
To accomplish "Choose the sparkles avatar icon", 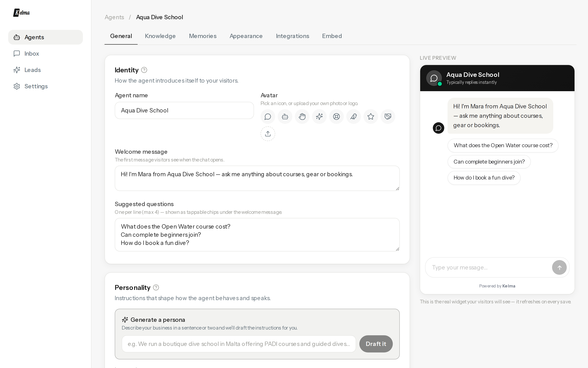I will [319, 117].
